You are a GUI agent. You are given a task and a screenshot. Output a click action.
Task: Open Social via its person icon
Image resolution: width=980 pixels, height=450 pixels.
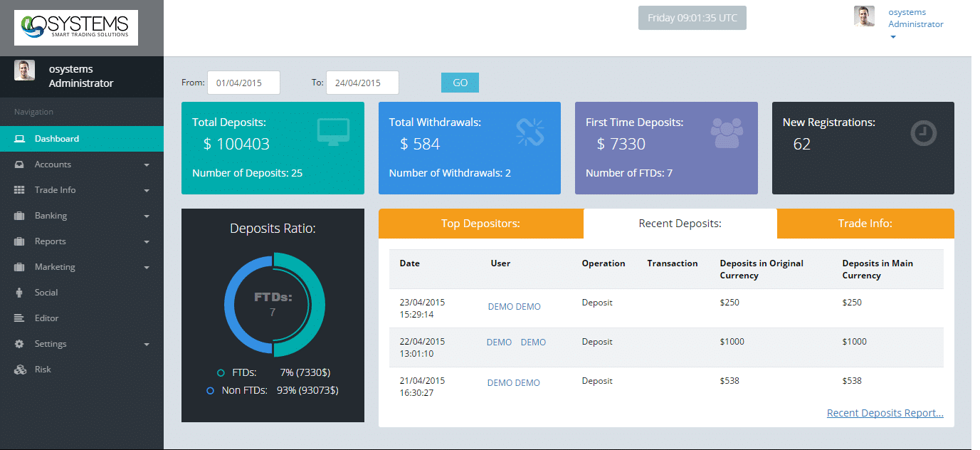pyautogui.click(x=19, y=293)
